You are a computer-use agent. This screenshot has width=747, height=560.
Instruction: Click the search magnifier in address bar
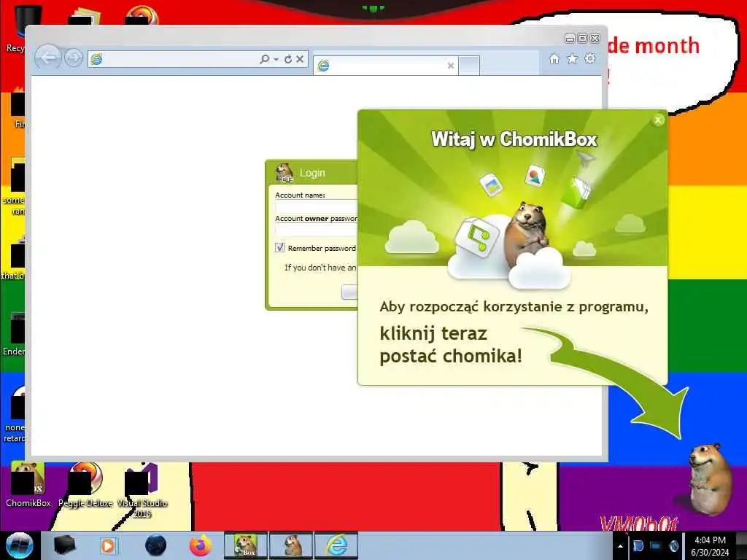point(264,59)
